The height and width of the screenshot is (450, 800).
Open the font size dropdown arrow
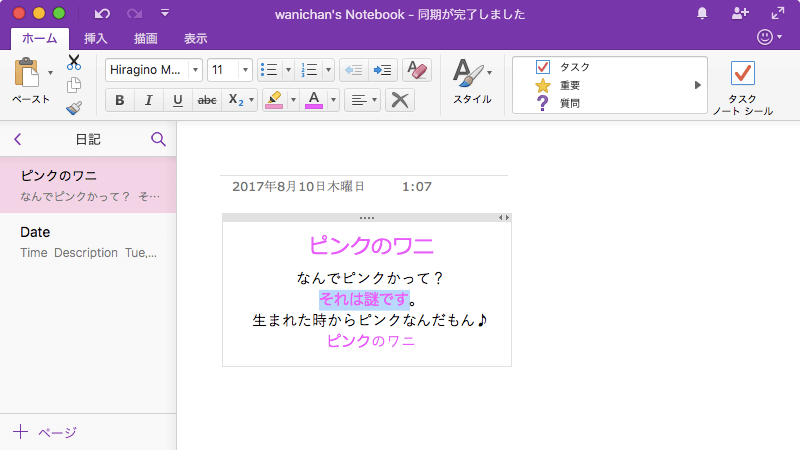click(x=245, y=70)
